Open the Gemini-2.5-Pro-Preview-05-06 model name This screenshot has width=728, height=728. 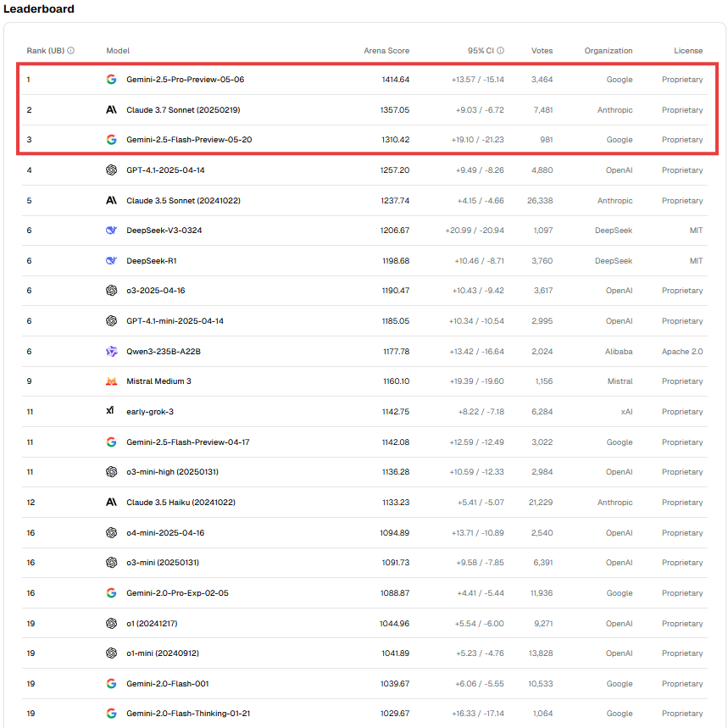pos(186,80)
